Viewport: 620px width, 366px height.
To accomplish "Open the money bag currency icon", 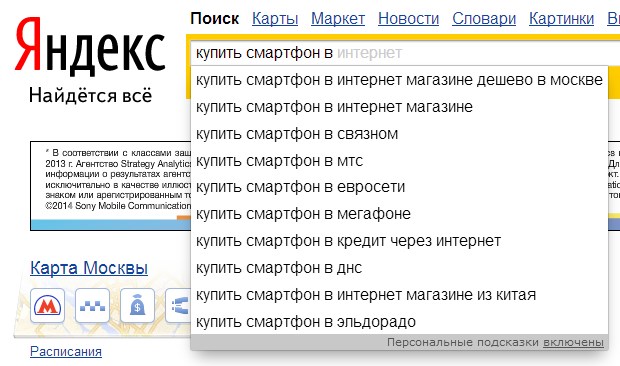I will pos(137,306).
